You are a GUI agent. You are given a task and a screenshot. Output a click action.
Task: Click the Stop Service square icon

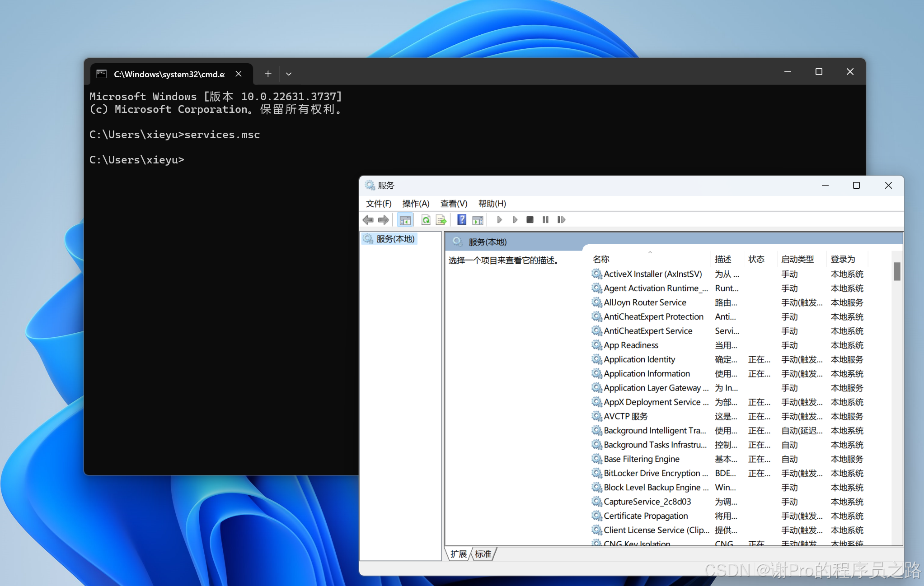point(530,220)
